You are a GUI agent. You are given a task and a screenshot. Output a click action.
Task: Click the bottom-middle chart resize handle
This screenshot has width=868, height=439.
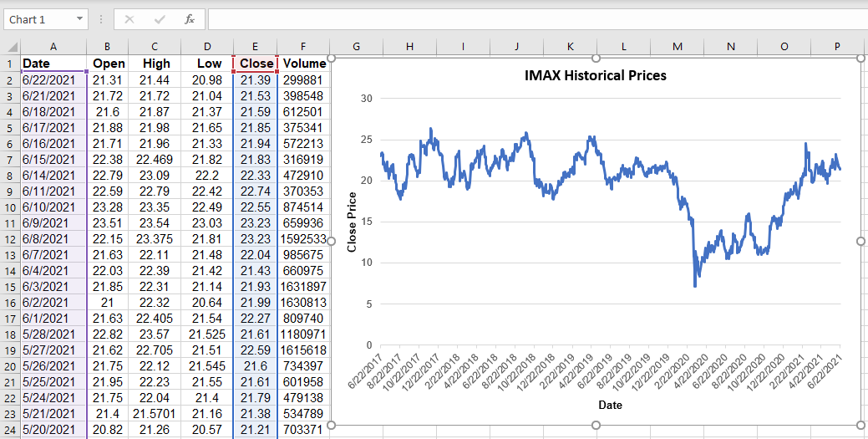pyautogui.click(x=596, y=425)
